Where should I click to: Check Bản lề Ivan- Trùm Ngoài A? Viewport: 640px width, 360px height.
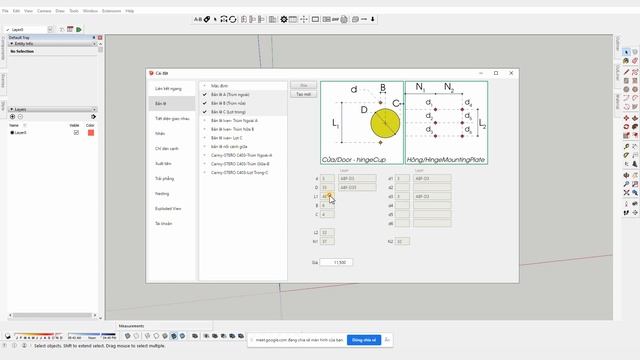pyautogui.click(x=205, y=121)
